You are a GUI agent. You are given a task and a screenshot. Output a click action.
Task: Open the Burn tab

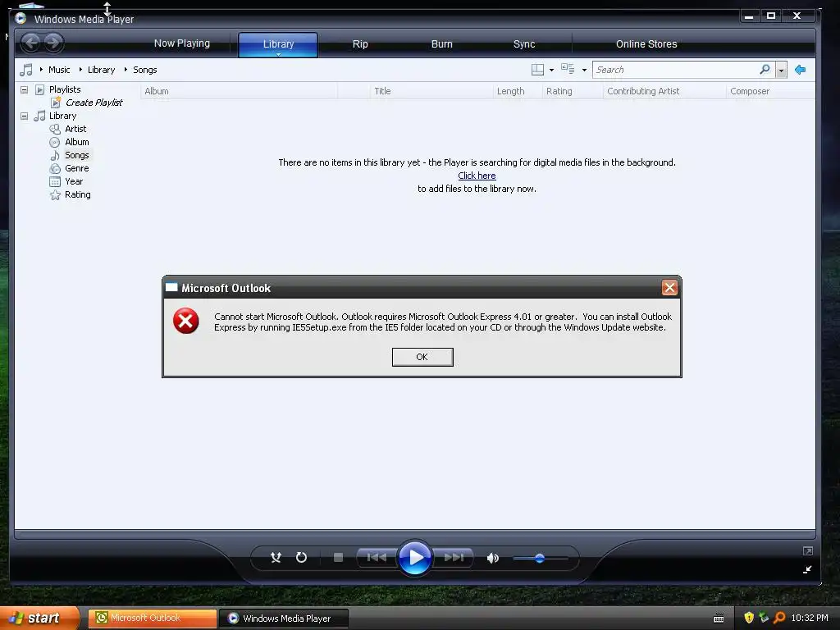pyautogui.click(x=442, y=44)
